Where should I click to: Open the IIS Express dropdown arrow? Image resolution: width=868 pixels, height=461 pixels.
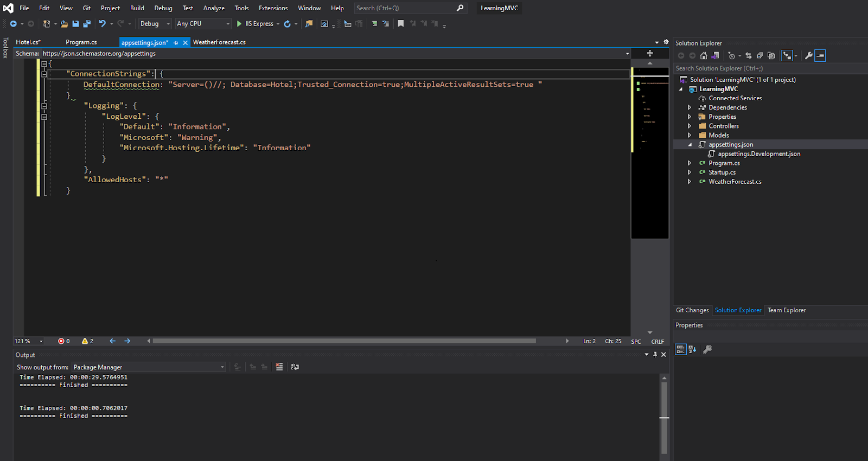(x=278, y=24)
